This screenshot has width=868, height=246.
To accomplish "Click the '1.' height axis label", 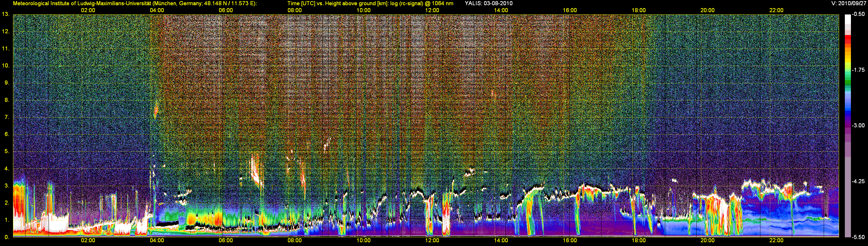I will pos(7,220).
